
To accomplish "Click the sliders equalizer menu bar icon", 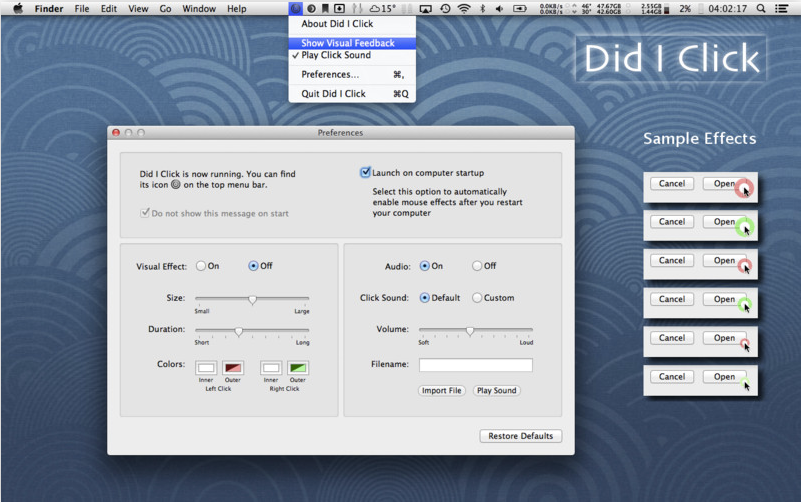I will (x=357, y=9).
